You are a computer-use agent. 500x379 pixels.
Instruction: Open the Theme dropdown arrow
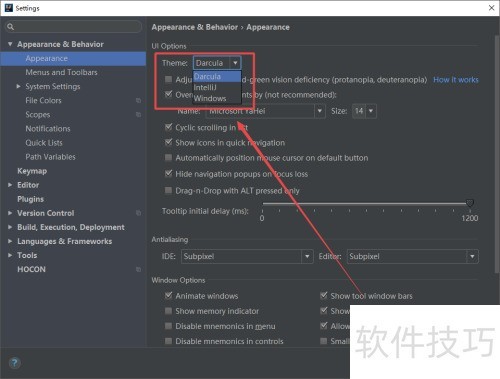(235, 63)
